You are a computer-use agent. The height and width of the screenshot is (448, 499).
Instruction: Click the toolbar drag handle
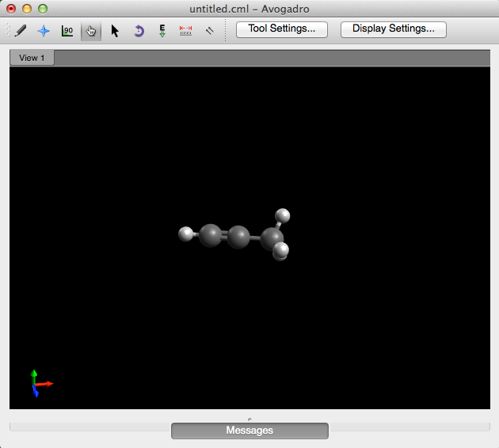9,31
